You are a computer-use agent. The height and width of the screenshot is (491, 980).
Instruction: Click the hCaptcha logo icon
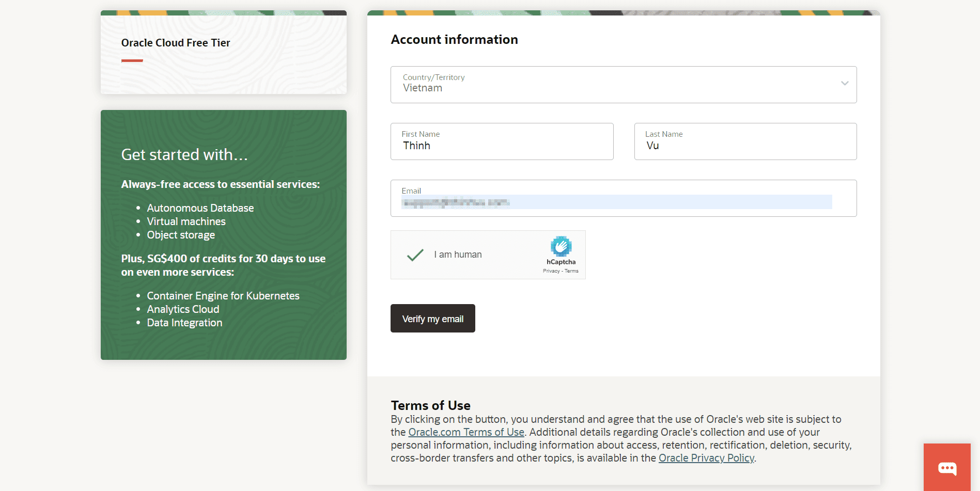pos(561,246)
